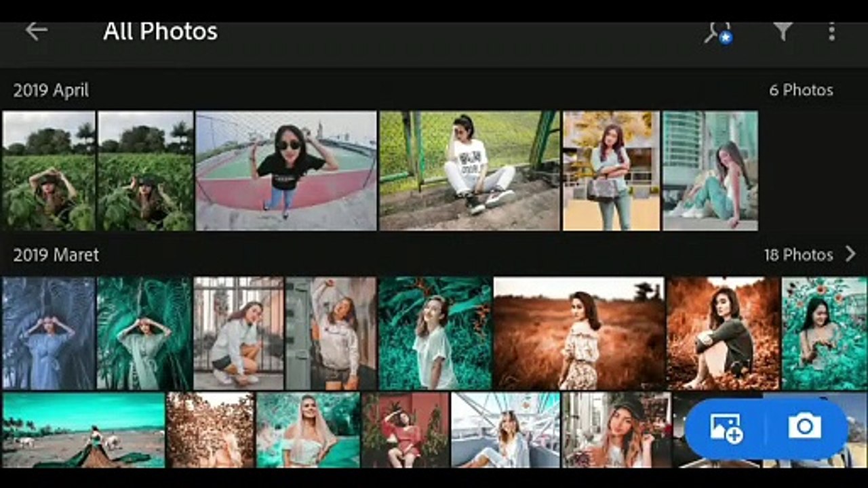Open the girl sitting in orange leaves photo
The height and width of the screenshot is (488, 868).
(724, 333)
